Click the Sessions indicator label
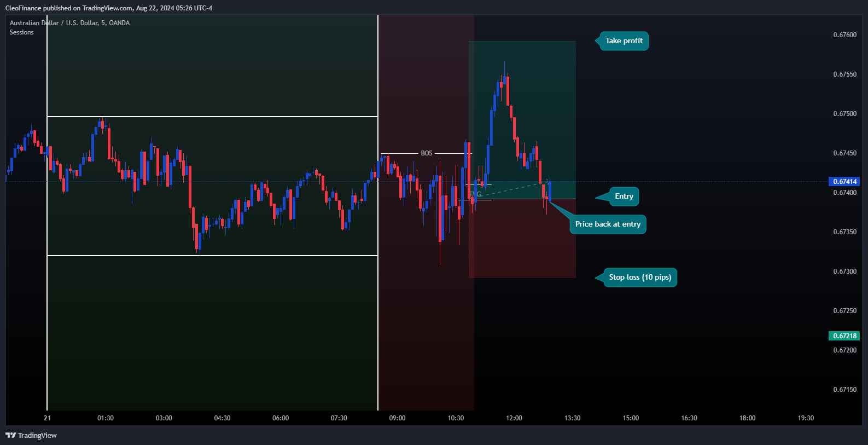 coord(21,32)
